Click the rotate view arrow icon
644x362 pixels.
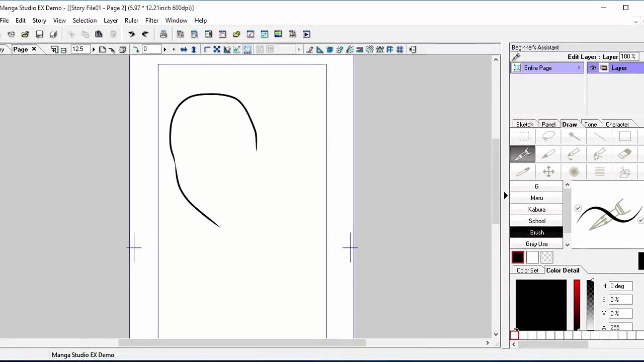pos(136,49)
